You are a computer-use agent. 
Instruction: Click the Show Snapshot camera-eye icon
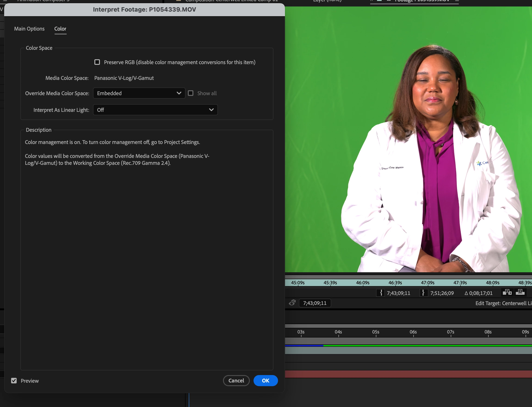tap(292, 303)
